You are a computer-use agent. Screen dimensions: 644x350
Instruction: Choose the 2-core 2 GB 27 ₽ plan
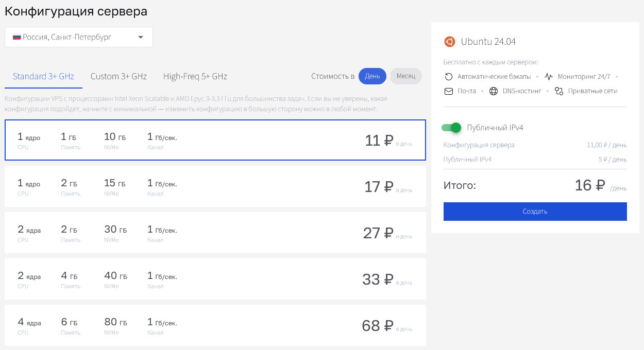tap(215, 233)
